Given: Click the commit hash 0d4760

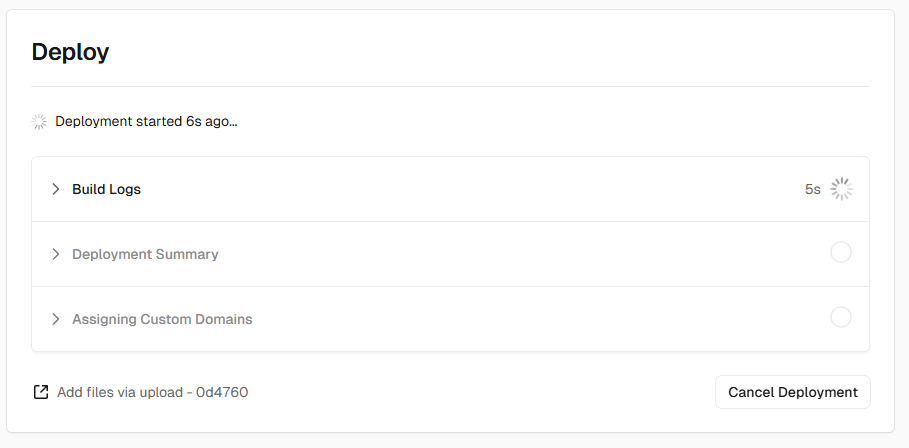Looking at the screenshot, I should click(222, 392).
